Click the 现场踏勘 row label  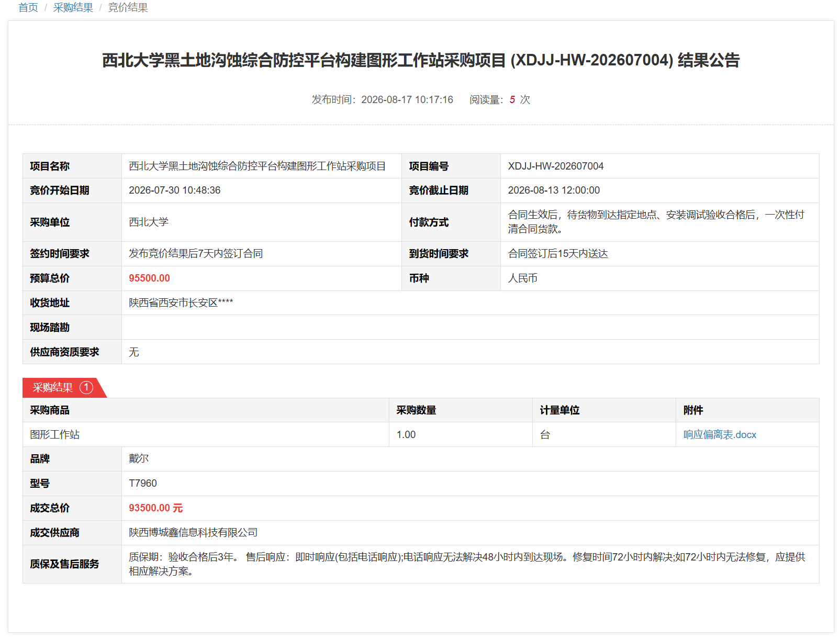click(50, 328)
